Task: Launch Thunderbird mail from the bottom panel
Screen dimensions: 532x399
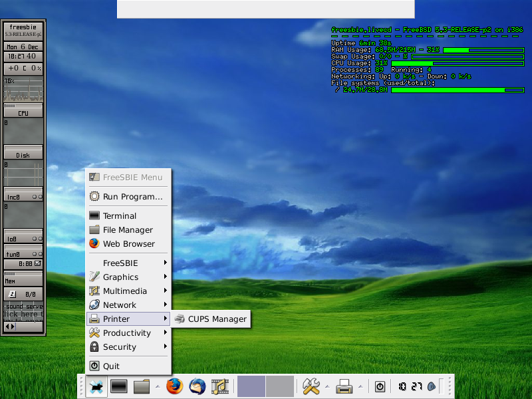Action: tap(198, 386)
